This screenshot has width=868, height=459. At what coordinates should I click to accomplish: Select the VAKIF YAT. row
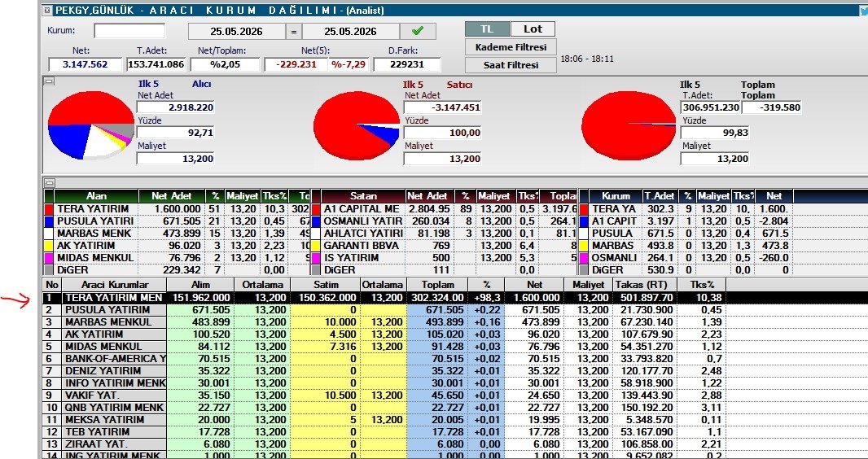[384, 395]
